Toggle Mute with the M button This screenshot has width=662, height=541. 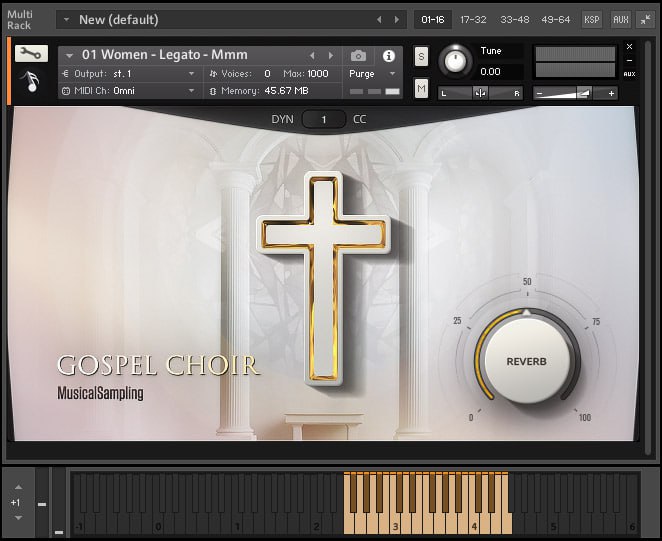(x=421, y=88)
